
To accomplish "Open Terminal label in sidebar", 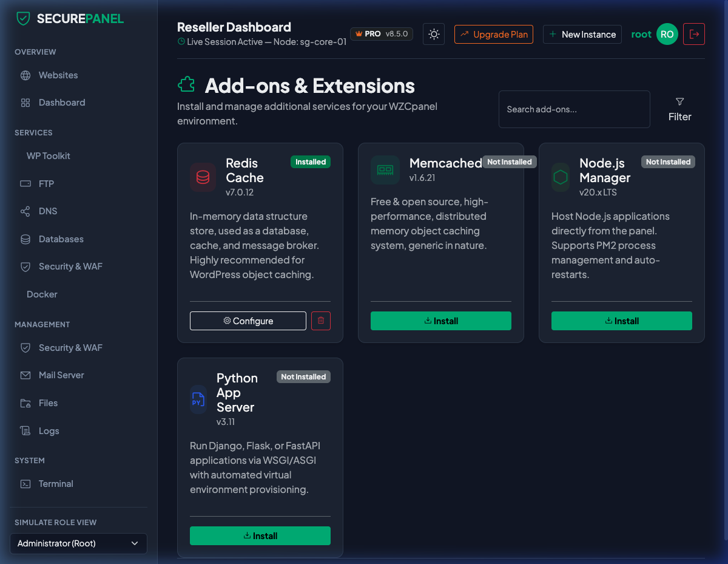I will pyautogui.click(x=56, y=484).
